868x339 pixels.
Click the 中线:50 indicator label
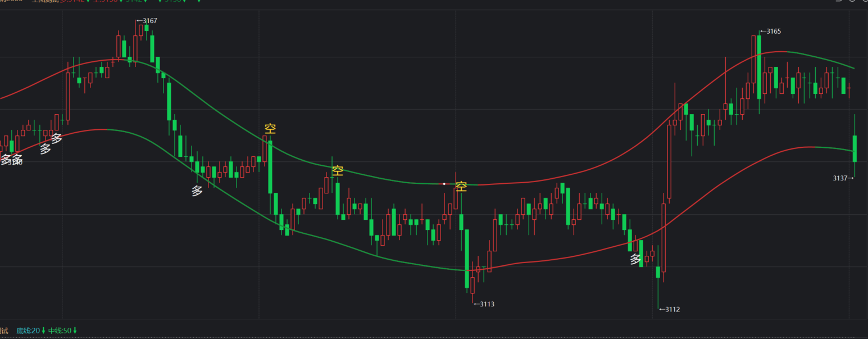coord(60,331)
